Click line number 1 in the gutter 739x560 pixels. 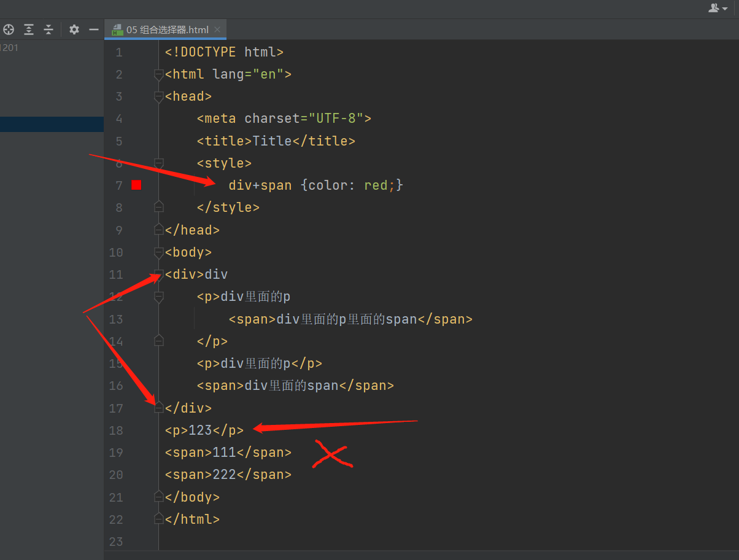tap(118, 52)
